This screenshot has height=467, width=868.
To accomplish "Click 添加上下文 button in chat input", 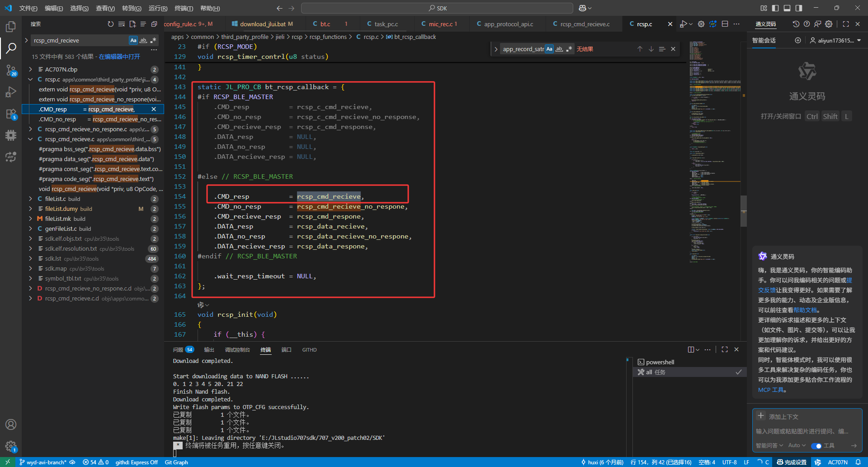I will point(778,416).
